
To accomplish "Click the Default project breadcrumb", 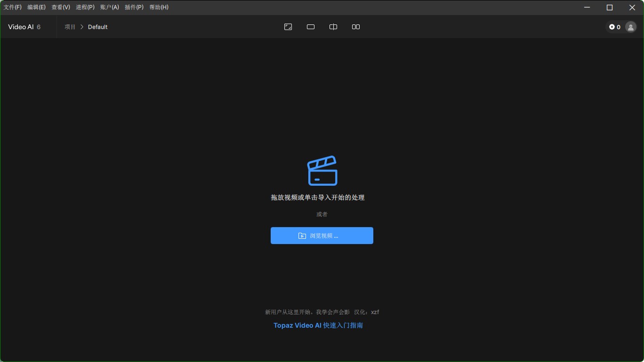I will pos(98,27).
